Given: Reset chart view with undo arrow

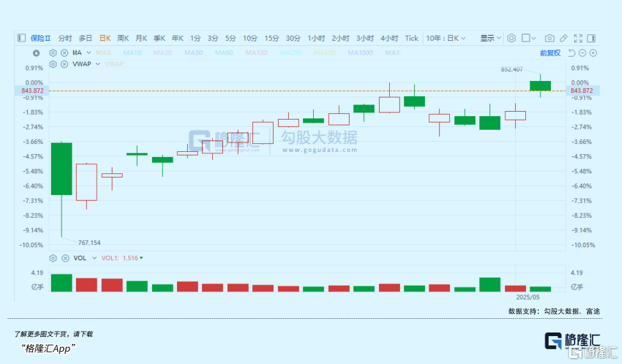Looking at the screenshot, I should [571, 53].
